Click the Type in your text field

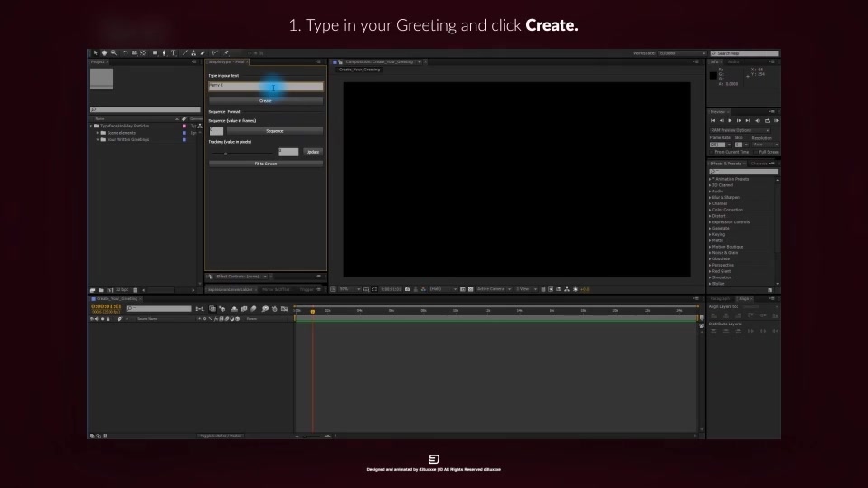[266, 86]
